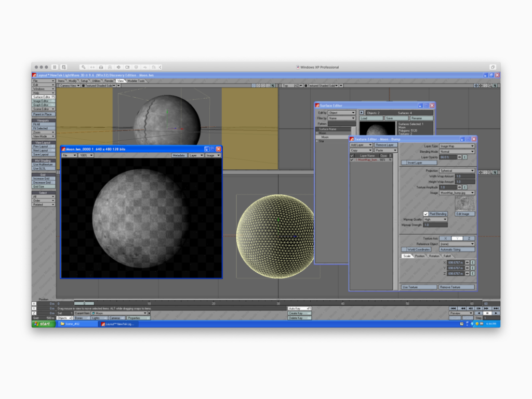This screenshot has height=399, width=532.
Task: Click Use Texture button
Action: click(x=419, y=287)
